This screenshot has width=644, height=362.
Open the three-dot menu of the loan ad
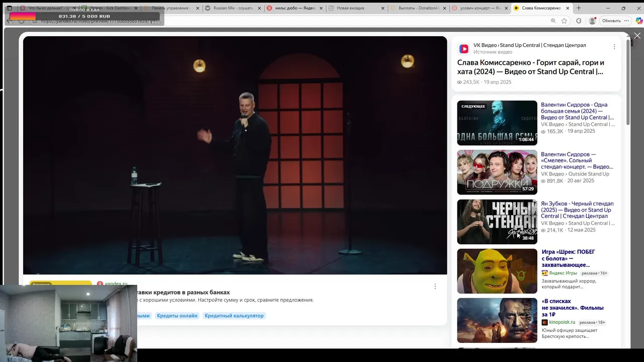click(x=435, y=286)
